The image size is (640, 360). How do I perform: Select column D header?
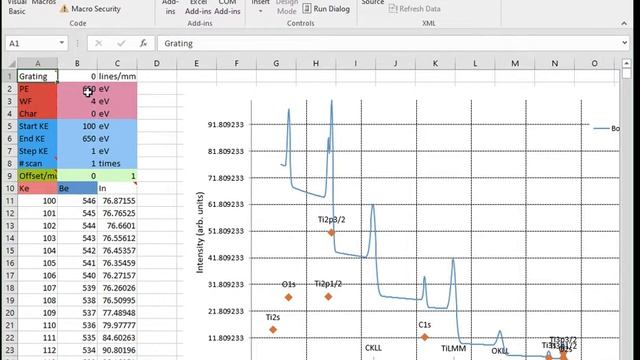157,63
